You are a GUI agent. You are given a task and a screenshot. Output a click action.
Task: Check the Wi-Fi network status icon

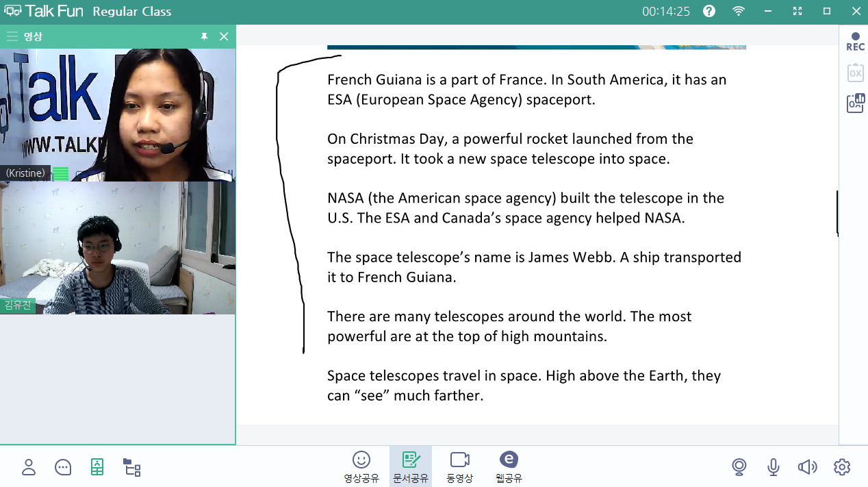pyautogui.click(x=738, y=12)
